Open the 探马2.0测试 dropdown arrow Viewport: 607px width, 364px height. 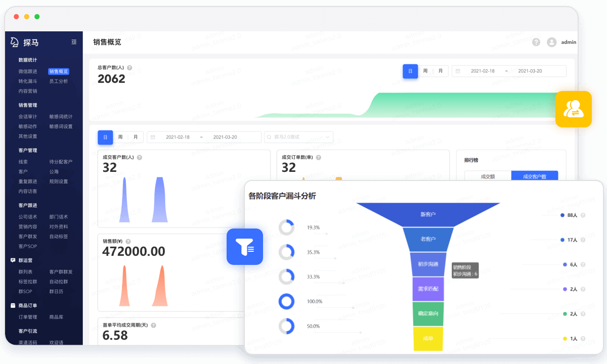click(x=327, y=137)
